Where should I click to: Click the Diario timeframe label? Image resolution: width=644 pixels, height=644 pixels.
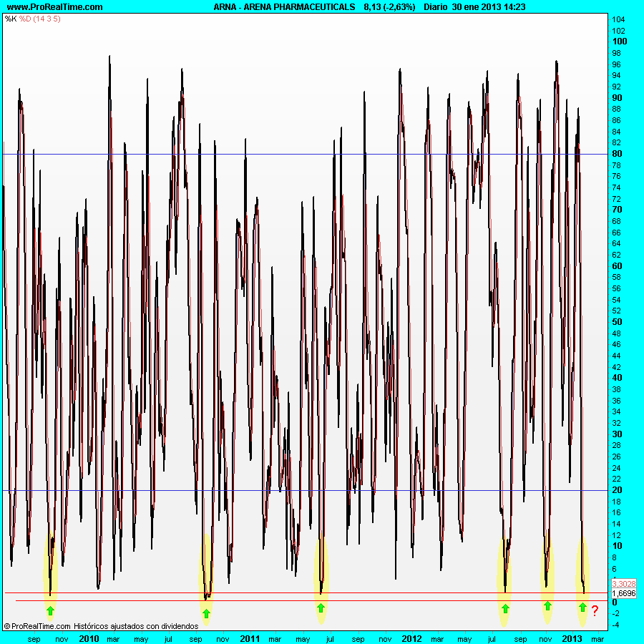click(436, 7)
